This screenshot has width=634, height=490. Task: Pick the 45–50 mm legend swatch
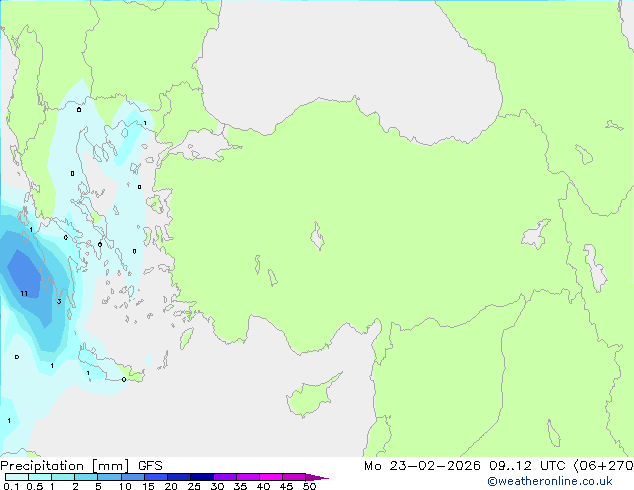point(294,477)
